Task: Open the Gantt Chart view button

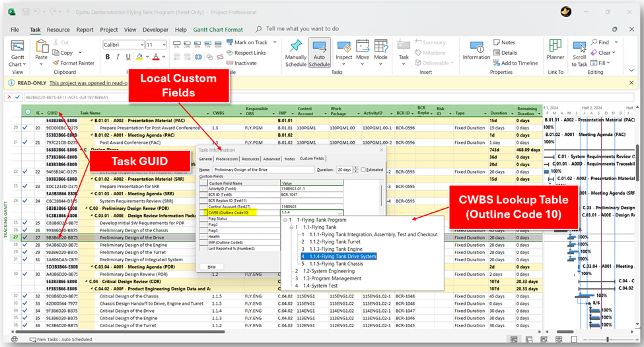Action: click(17, 53)
